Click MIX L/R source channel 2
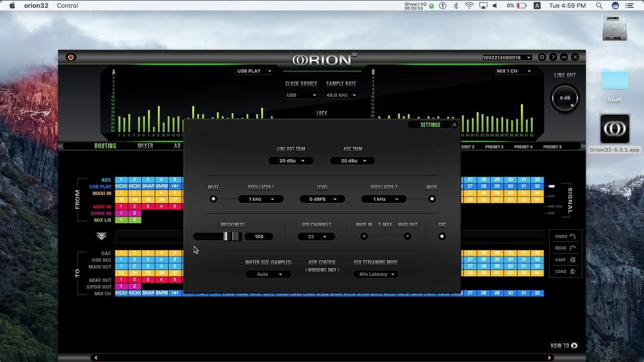 [x=134, y=220]
